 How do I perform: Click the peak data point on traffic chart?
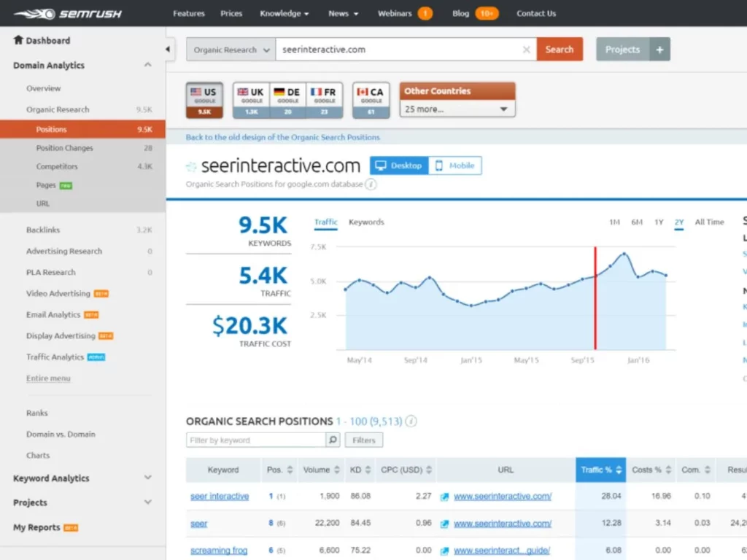[x=624, y=254]
